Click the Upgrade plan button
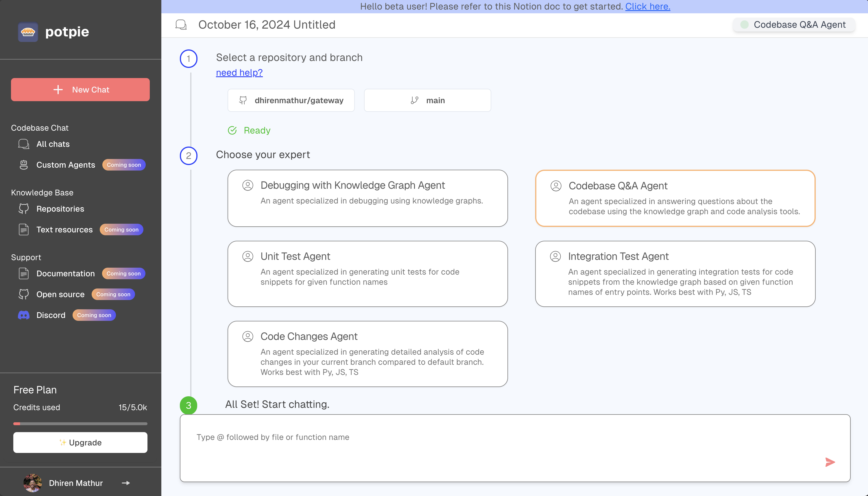The image size is (868, 496). tap(80, 442)
